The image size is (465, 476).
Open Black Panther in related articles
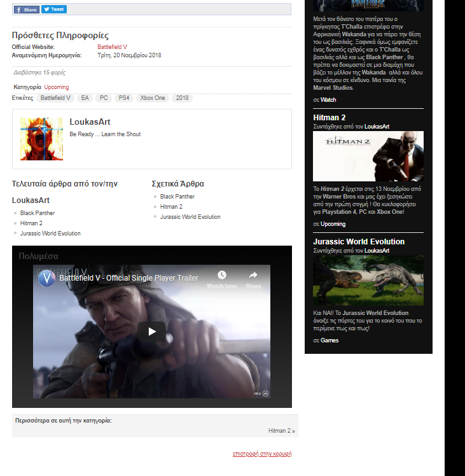coord(177,197)
